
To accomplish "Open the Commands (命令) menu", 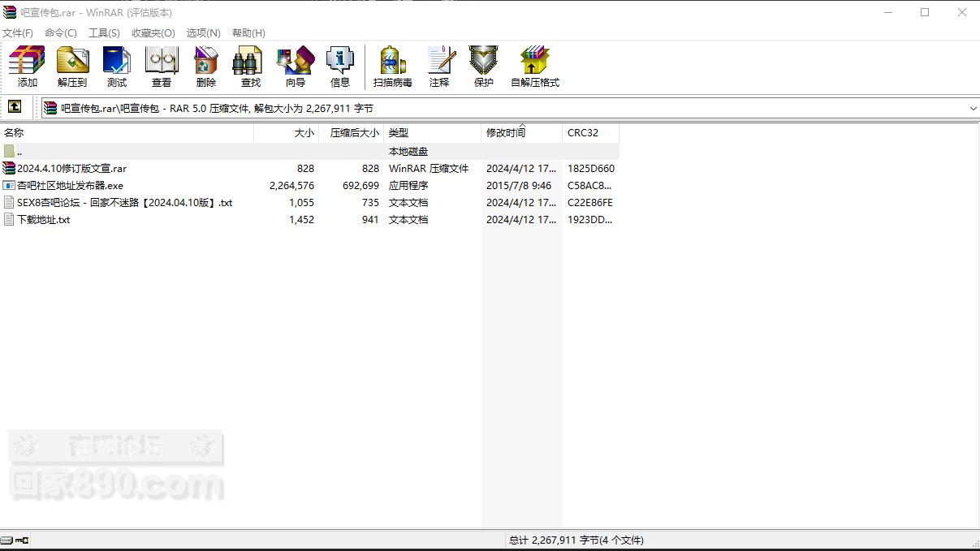I will pyautogui.click(x=61, y=32).
